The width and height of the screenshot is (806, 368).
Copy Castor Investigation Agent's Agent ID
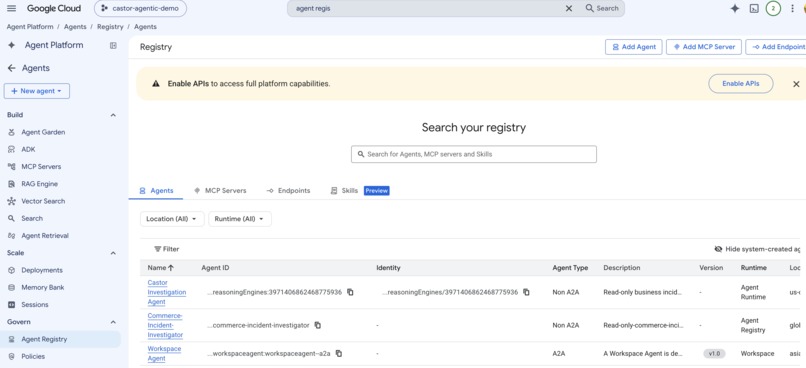coord(350,292)
